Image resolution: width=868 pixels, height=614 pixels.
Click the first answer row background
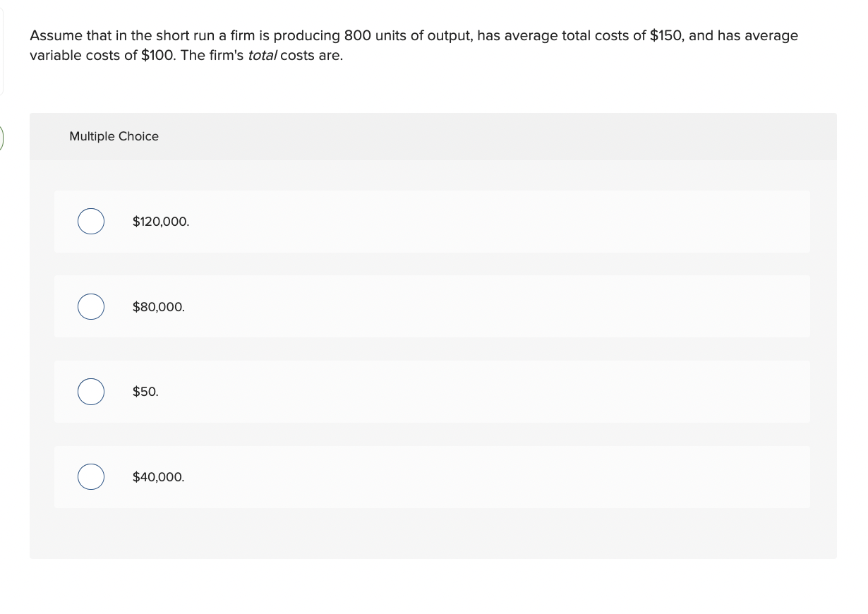click(494, 221)
